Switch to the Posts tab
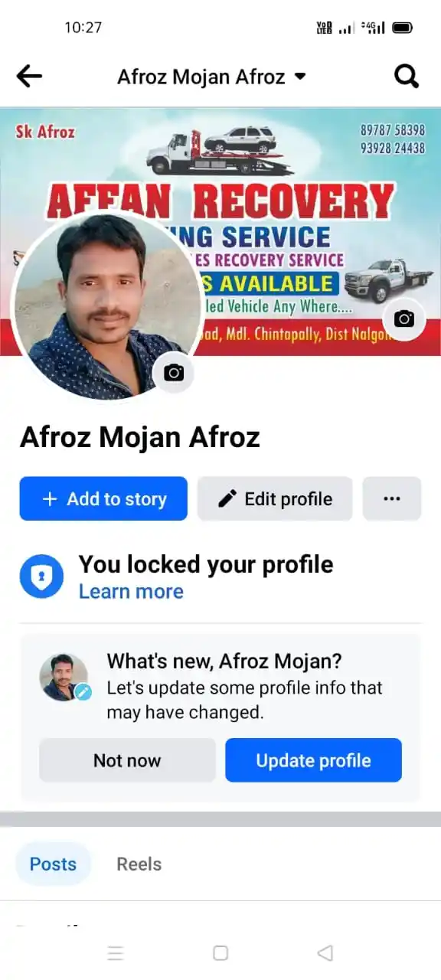441x980 pixels. pyautogui.click(x=53, y=864)
